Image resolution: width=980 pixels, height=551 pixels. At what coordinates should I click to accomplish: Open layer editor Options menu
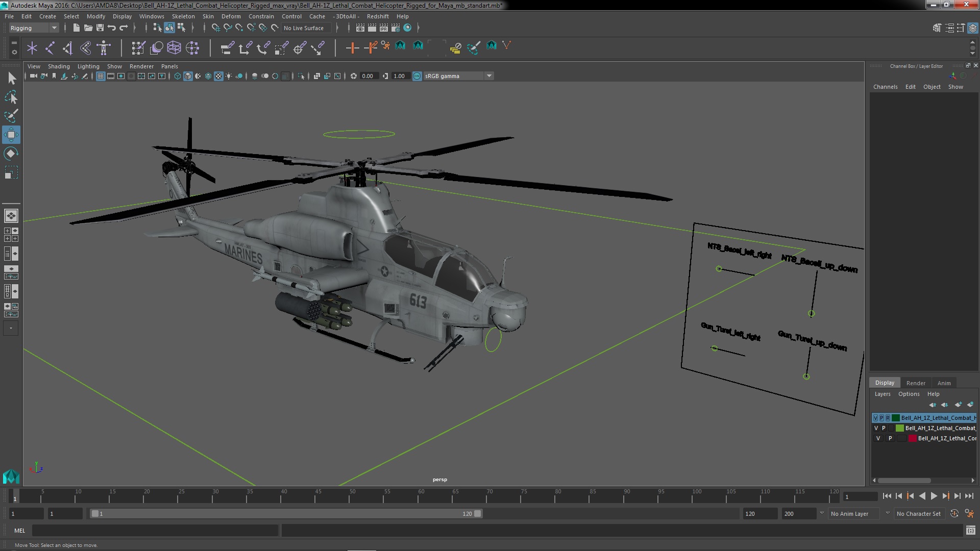coord(909,394)
